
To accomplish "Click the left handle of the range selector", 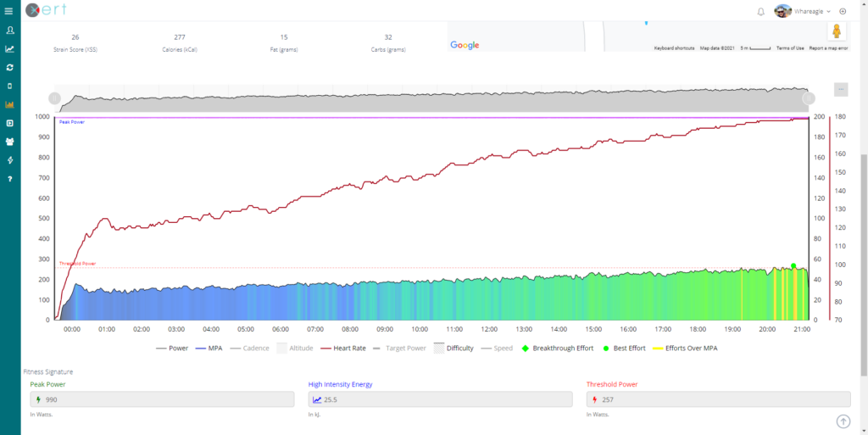I will click(54, 98).
